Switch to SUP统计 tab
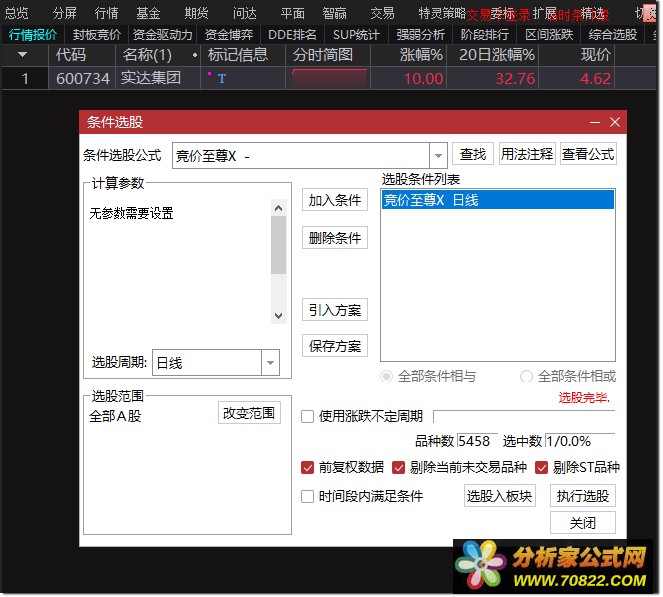 click(x=356, y=35)
